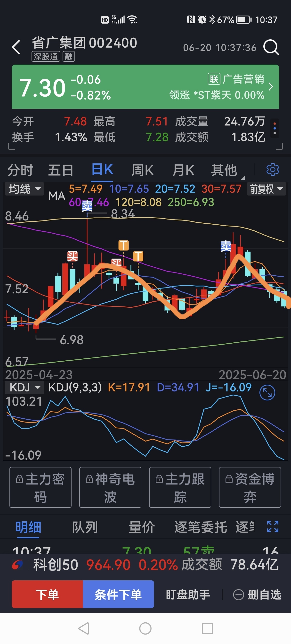Switch to 量价 tab
Screen dimensions: 291x644
click(142, 527)
